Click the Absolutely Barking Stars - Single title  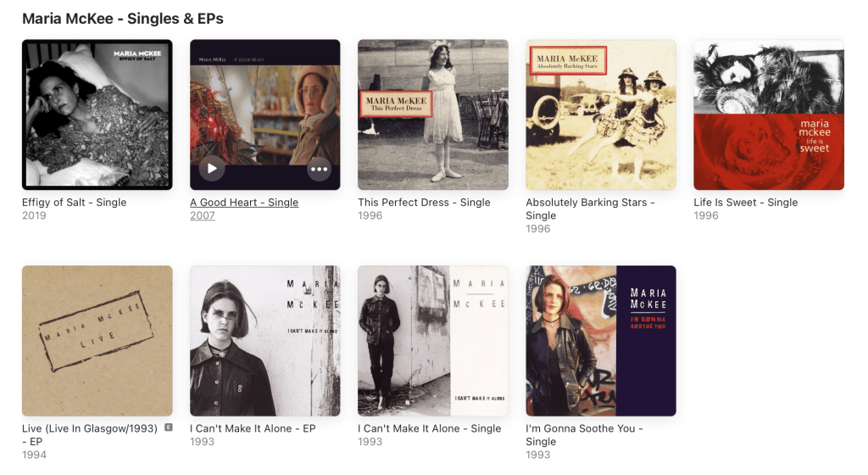click(590, 210)
